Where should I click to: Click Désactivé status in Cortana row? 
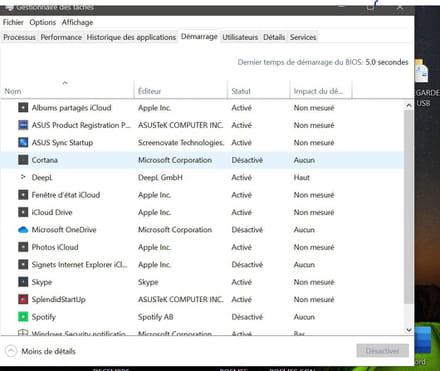(x=247, y=160)
